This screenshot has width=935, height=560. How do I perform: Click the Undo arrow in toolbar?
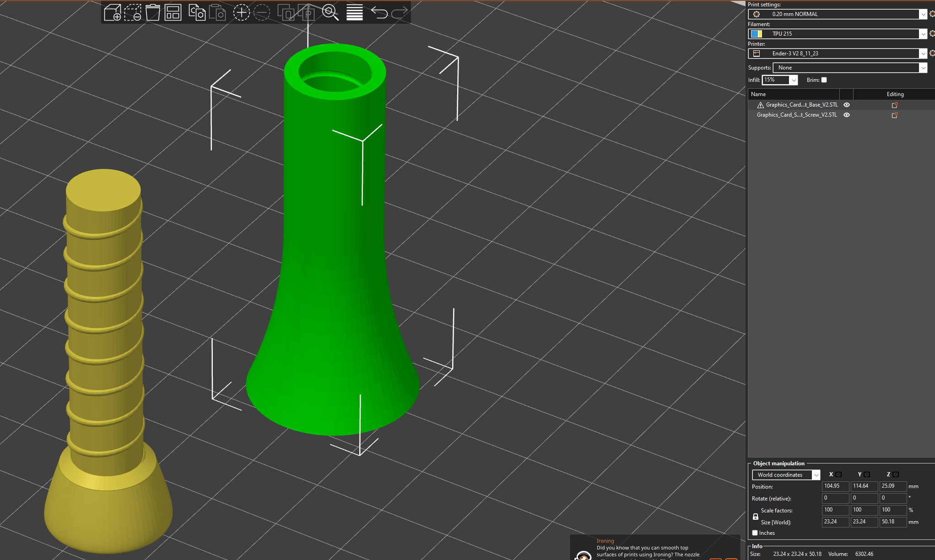click(379, 12)
